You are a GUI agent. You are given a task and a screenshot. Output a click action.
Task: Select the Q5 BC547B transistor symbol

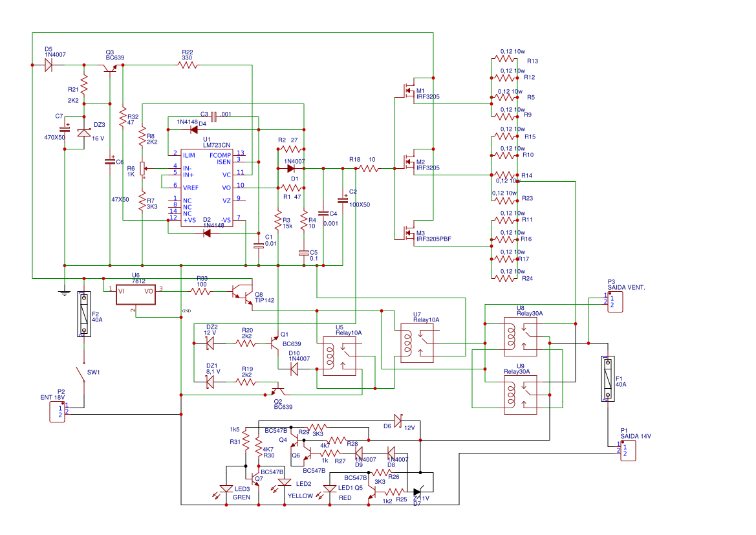(x=372, y=492)
